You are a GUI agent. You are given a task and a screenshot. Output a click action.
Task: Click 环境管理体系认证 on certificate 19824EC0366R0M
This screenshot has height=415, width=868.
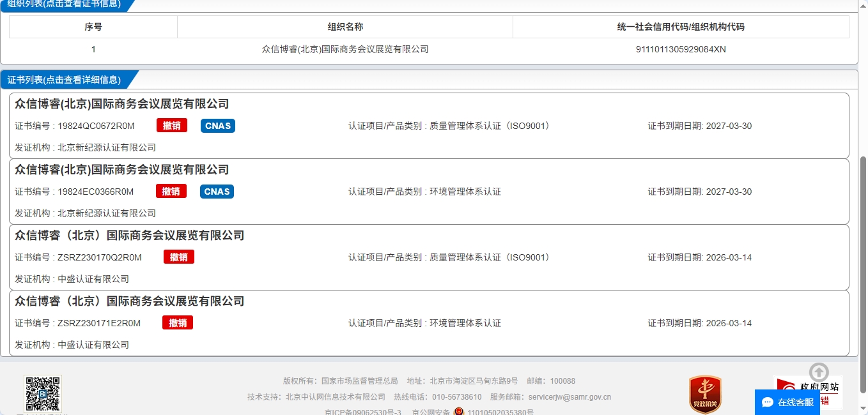[x=465, y=192]
